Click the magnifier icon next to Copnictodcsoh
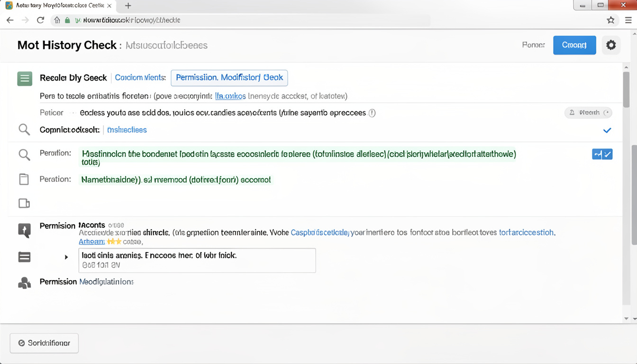Screen dimensions: 637x364 [x=24, y=129]
